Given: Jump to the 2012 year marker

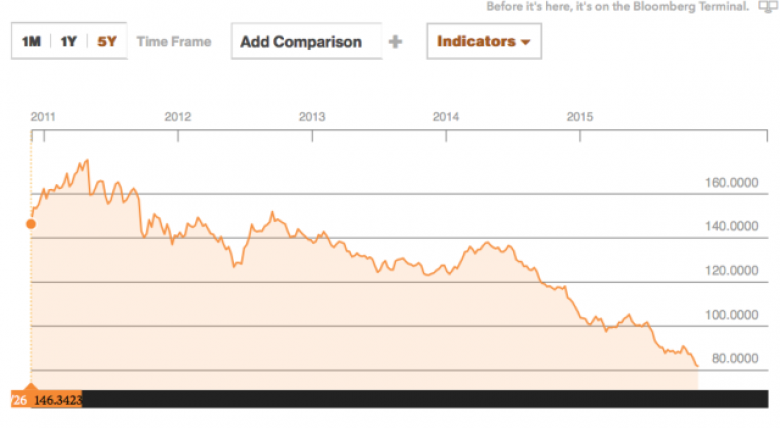Looking at the screenshot, I should tap(177, 117).
